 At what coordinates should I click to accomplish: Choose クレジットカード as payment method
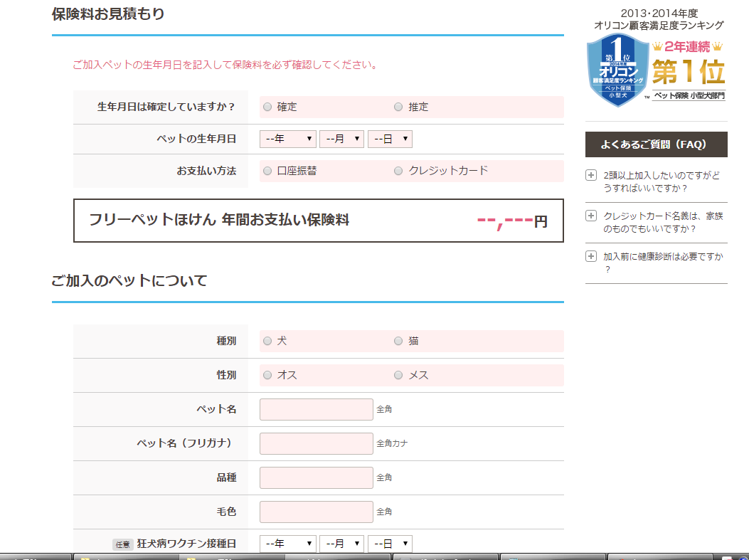point(398,171)
